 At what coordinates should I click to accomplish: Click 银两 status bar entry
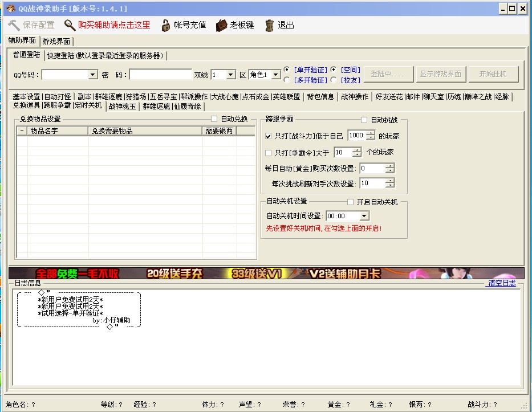(420, 405)
